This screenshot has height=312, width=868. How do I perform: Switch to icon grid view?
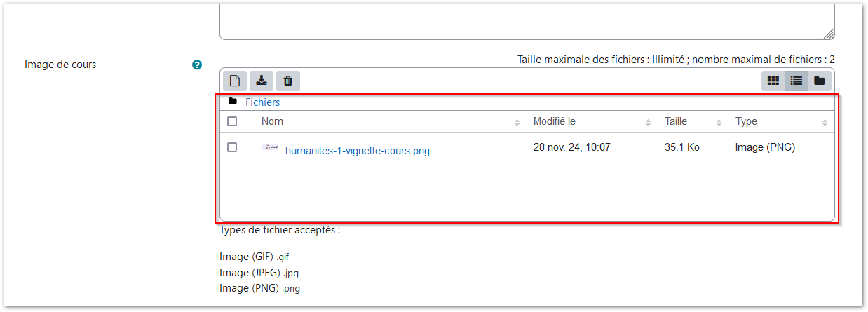(x=773, y=81)
